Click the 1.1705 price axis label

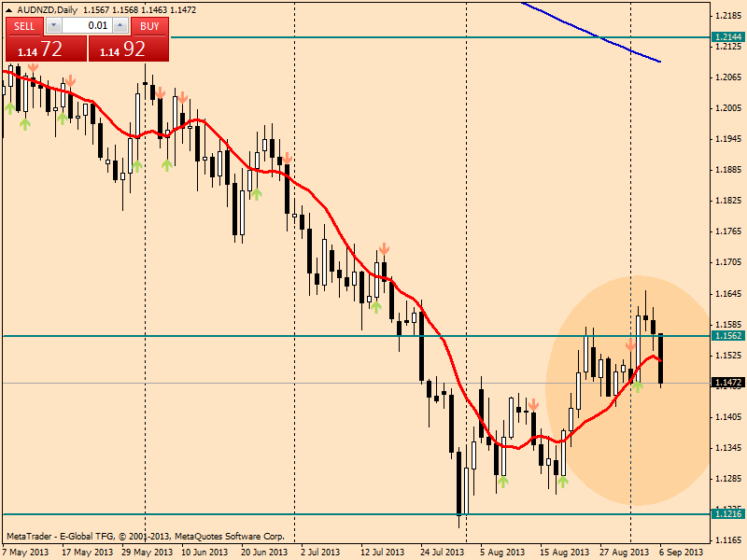(728, 262)
